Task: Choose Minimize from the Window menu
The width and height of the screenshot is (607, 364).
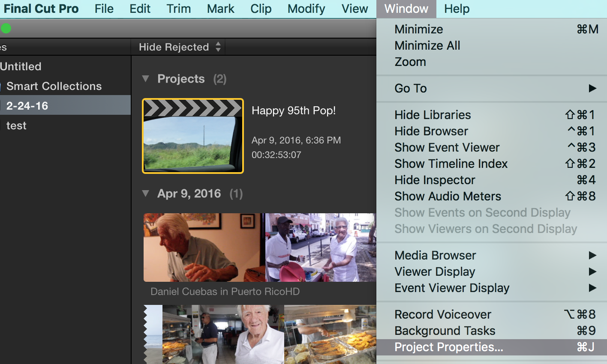Action: pos(492,29)
